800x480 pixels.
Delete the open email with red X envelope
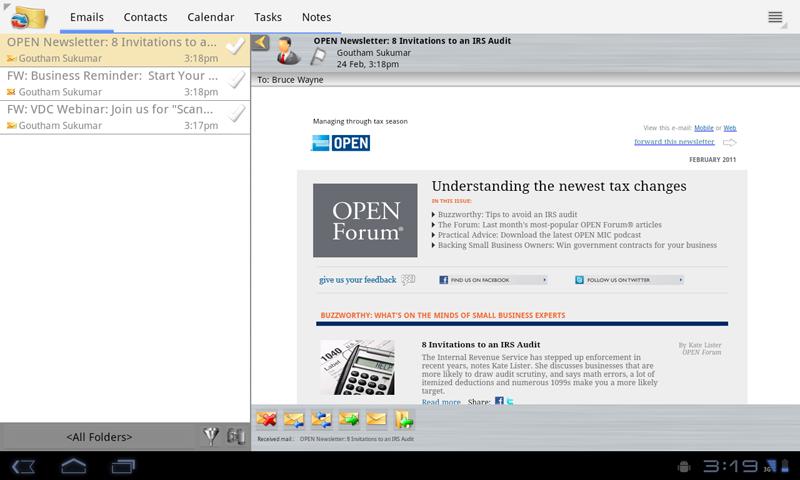(x=267, y=419)
